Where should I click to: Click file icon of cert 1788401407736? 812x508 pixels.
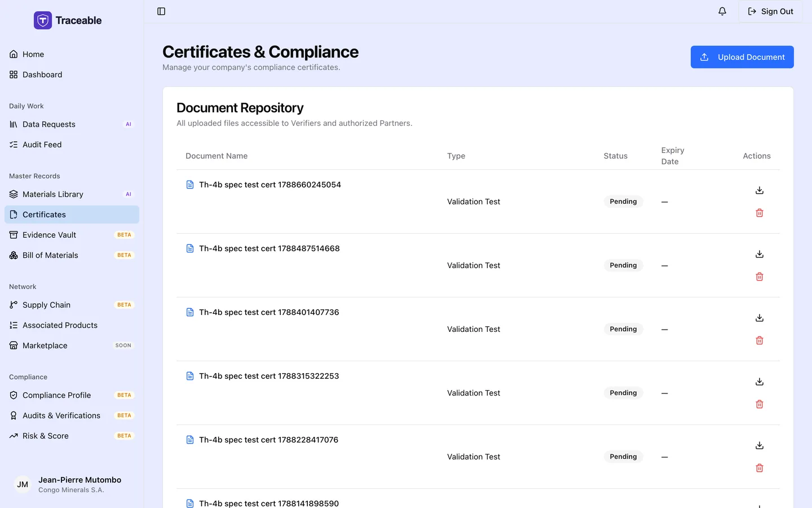tap(190, 312)
